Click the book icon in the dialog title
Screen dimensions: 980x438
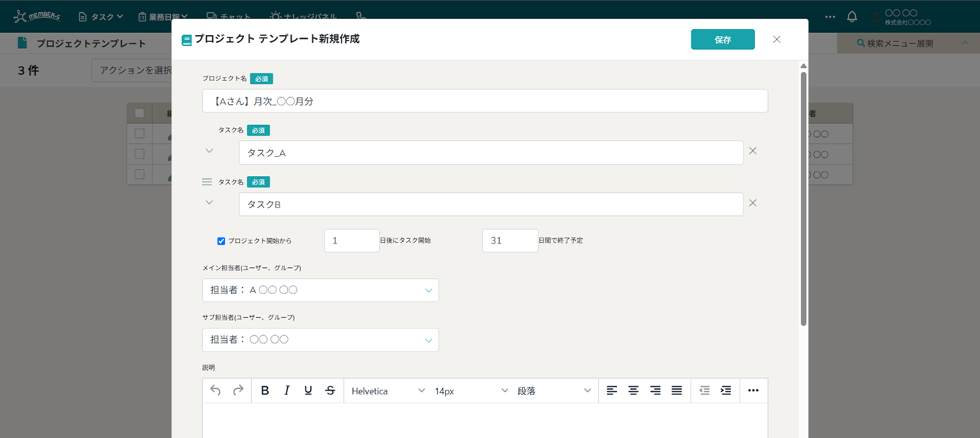pyautogui.click(x=186, y=40)
